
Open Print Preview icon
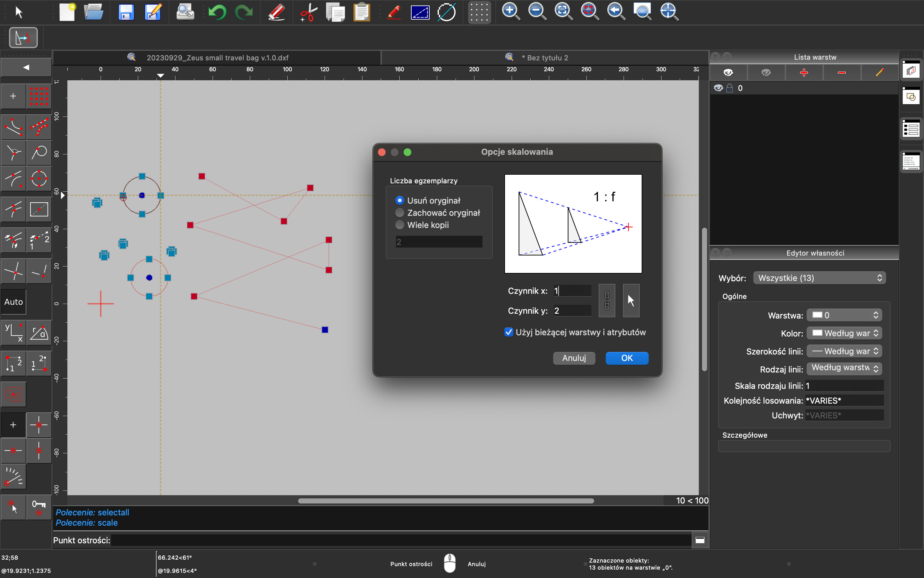[x=185, y=12]
